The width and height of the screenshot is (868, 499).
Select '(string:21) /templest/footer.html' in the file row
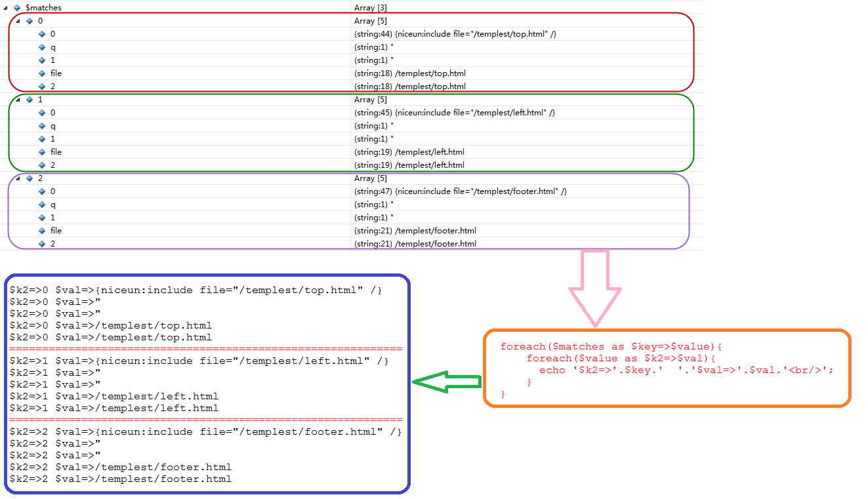[415, 231]
